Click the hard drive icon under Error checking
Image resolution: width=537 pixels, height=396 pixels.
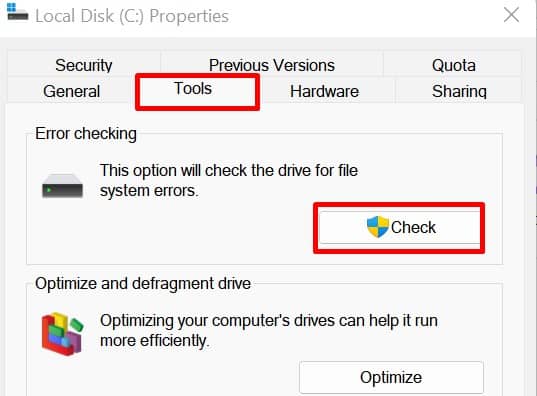62,186
